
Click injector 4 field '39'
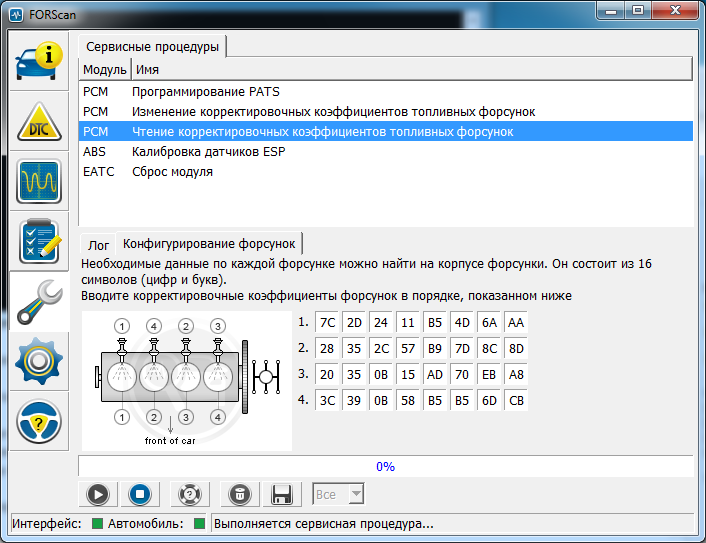pyautogui.click(x=354, y=400)
